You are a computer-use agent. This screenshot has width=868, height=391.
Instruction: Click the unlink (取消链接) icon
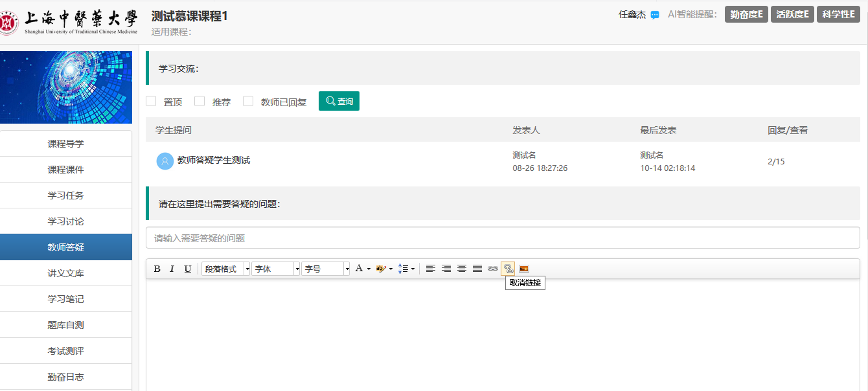pos(508,269)
